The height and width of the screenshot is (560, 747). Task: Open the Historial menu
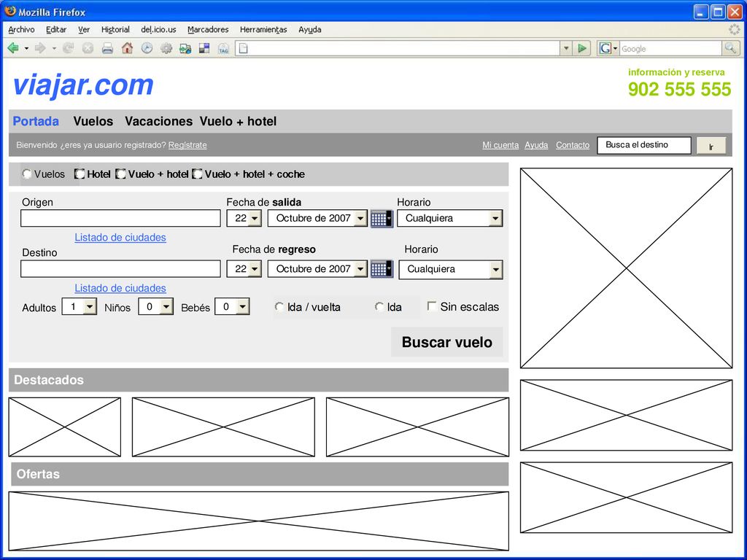[115, 29]
